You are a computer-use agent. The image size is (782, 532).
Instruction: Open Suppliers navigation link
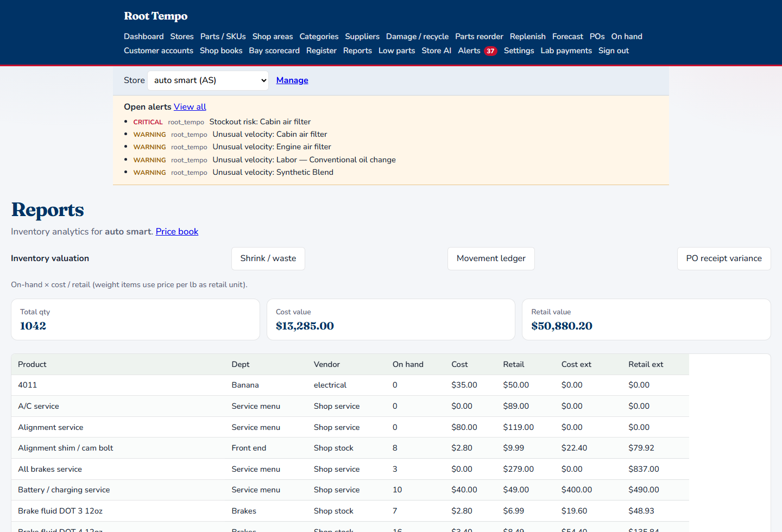point(362,36)
